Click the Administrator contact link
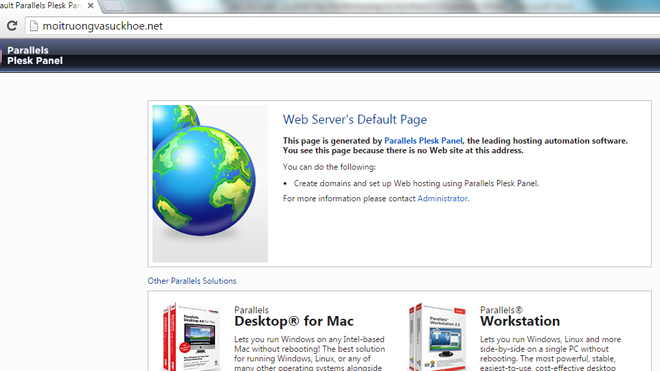The image size is (660, 371). pos(442,198)
